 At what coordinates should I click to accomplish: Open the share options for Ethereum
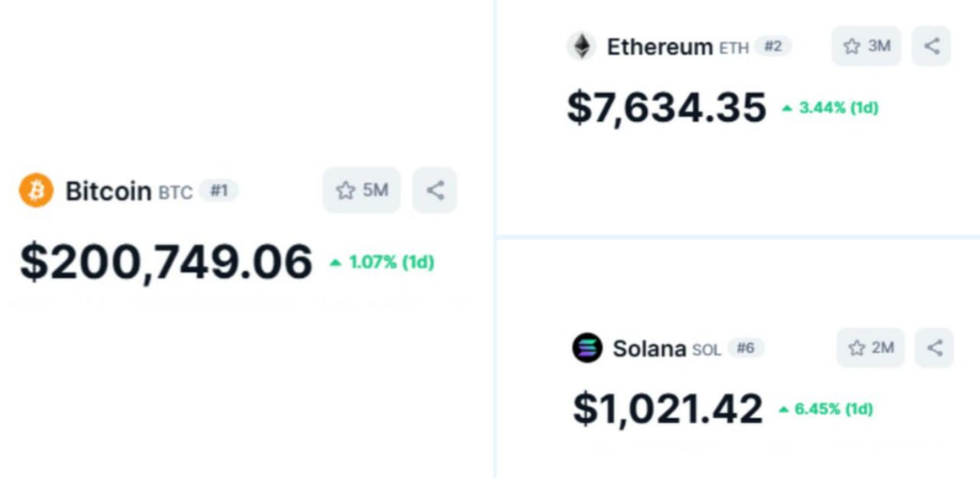point(931,46)
